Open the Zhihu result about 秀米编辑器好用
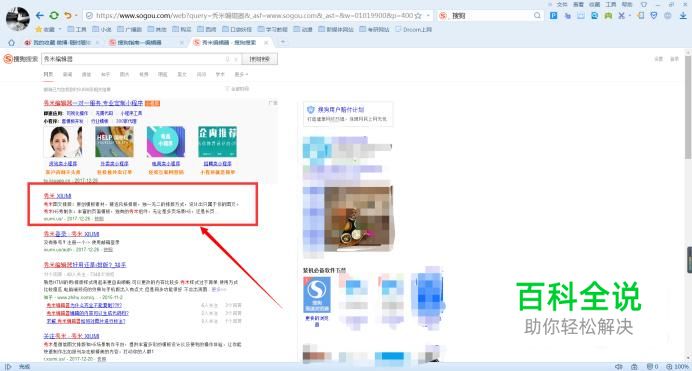This screenshot has width=692, height=371. tap(85, 265)
